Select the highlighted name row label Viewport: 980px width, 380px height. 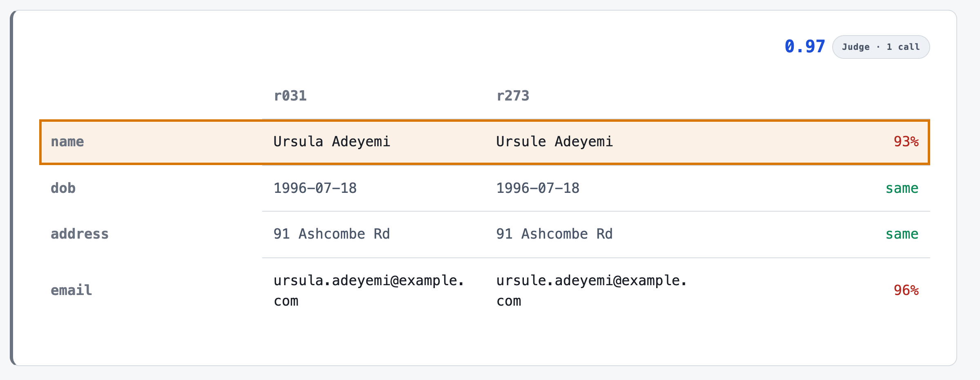point(67,142)
